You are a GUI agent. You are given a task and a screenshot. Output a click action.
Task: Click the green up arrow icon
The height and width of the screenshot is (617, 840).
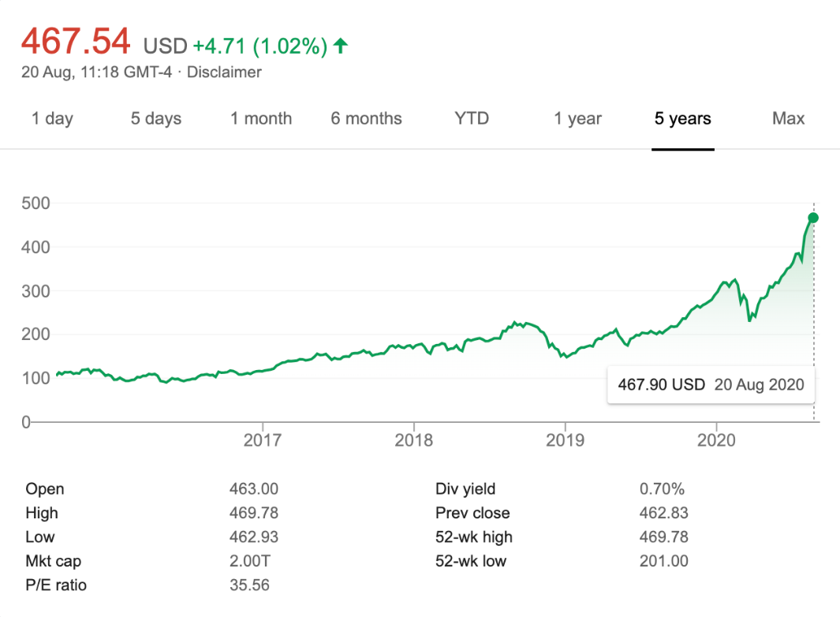[341, 47]
